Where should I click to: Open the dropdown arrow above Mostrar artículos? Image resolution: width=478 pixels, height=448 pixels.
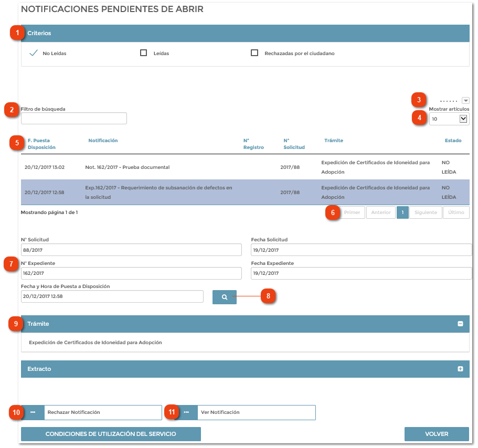point(466,100)
